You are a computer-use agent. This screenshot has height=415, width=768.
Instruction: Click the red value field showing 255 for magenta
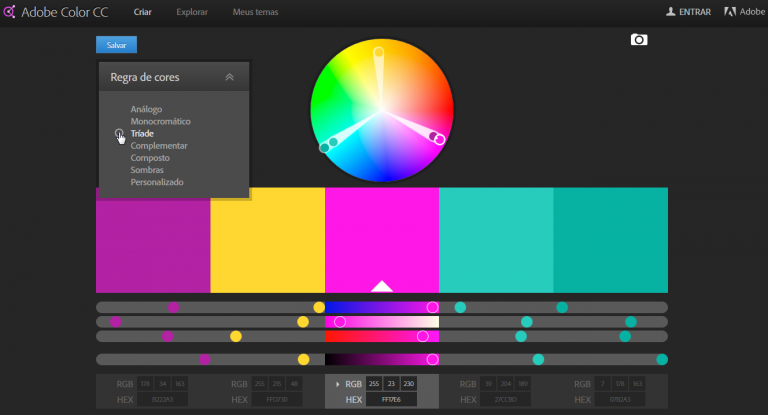point(374,384)
